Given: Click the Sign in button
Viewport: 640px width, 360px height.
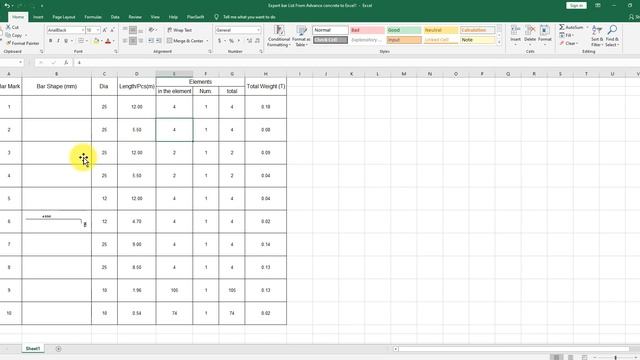Looking at the screenshot, I should [576, 5].
